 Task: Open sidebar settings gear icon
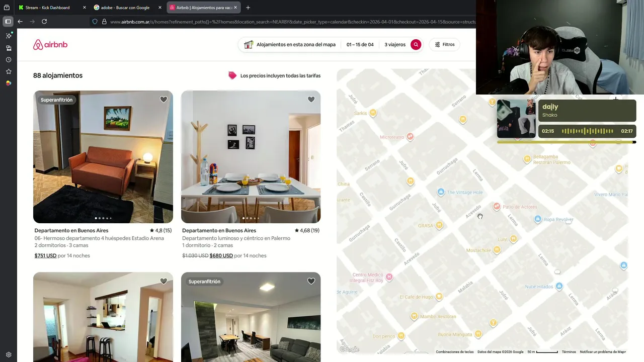[x=9, y=354]
